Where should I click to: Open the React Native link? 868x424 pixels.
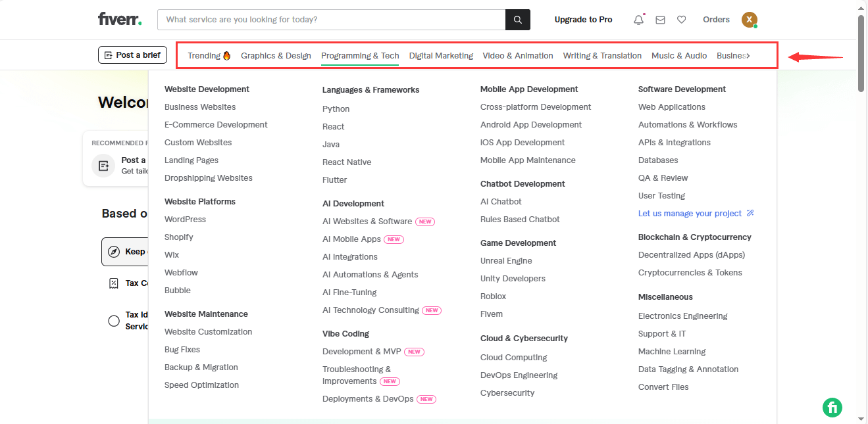[x=347, y=162]
